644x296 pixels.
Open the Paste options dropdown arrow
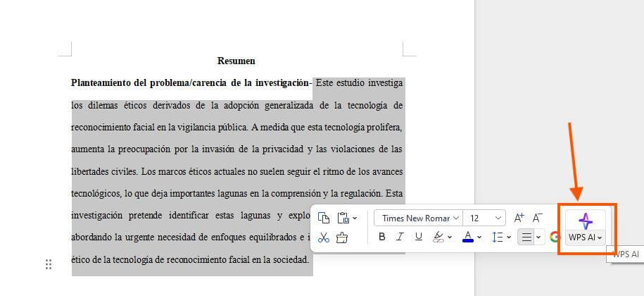[355, 218]
